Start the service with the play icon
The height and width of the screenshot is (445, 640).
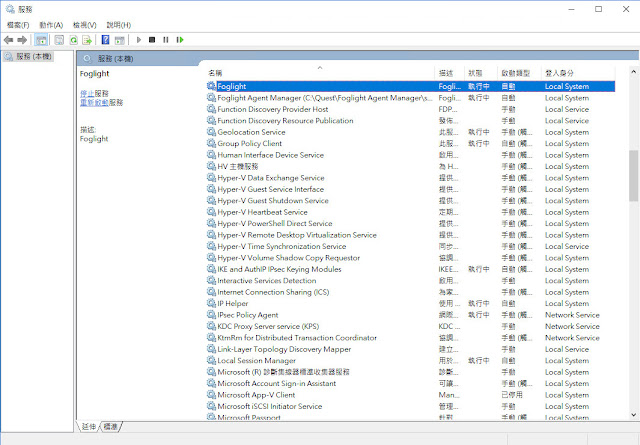[x=139, y=40]
